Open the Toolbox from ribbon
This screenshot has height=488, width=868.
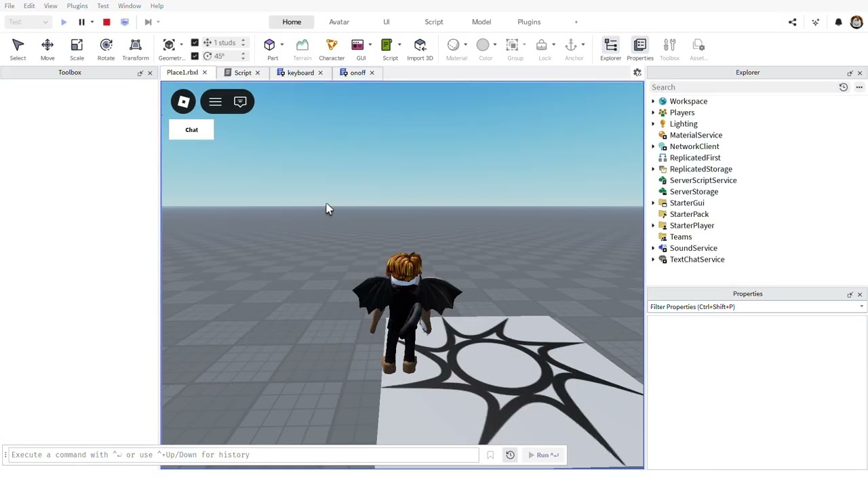pyautogui.click(x=669, y=49)
